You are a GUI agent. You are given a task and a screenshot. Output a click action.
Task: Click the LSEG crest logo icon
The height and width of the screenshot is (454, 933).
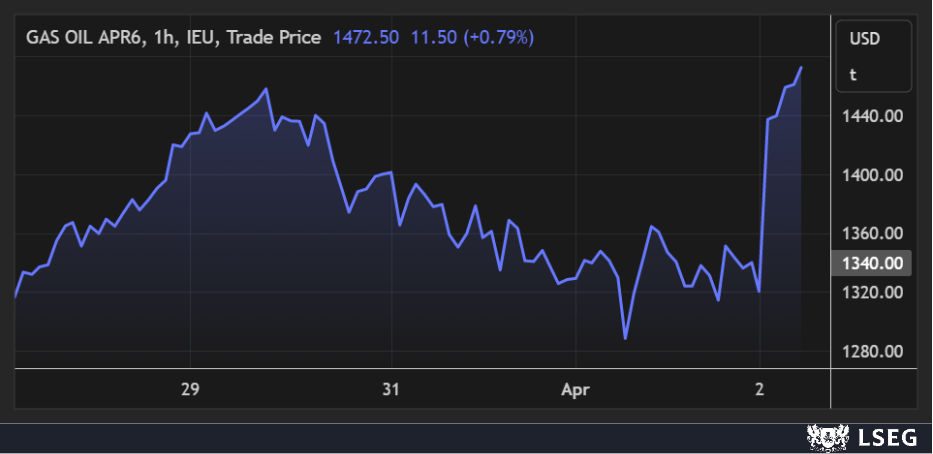click(824, 437)
